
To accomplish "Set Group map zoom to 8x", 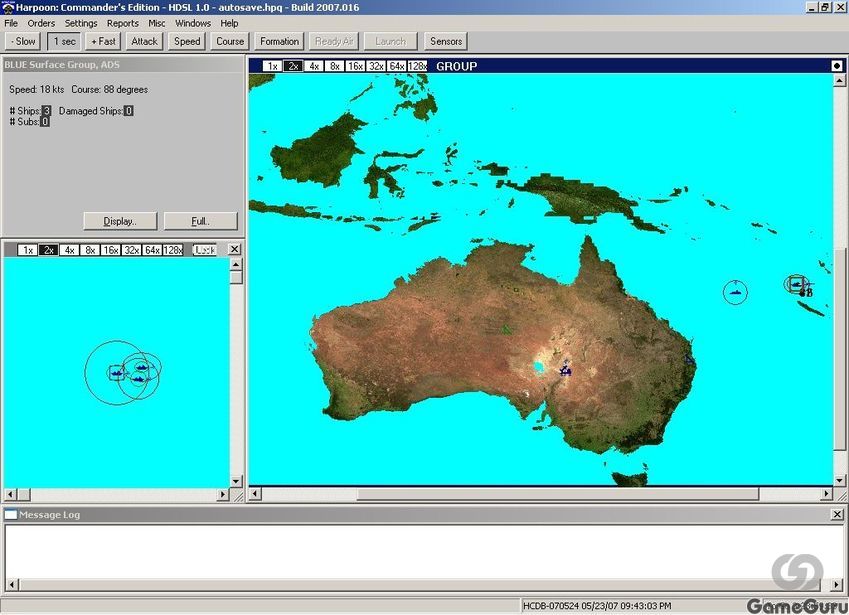I will tap(335, 66).
